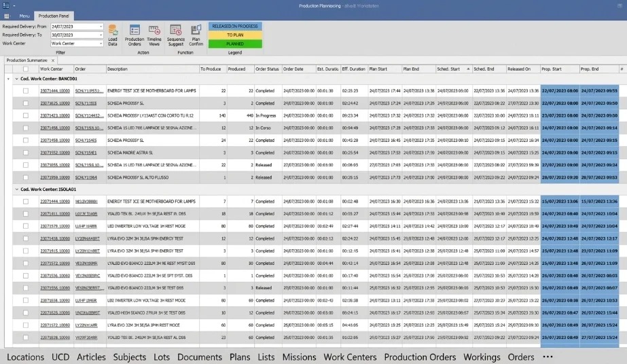The width and height of the screenshot is (627, 364).
Task: Sort by the To Produce column header
Action: coord(213,69)
